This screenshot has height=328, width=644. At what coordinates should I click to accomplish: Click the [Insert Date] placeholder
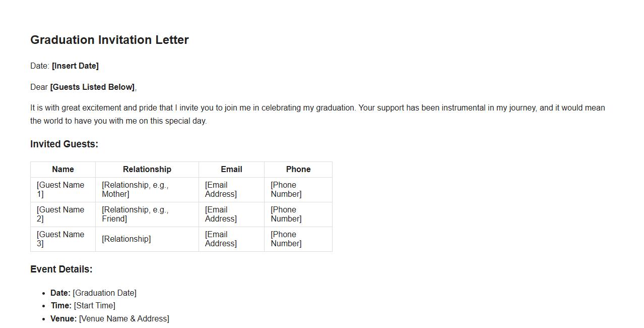75,66
